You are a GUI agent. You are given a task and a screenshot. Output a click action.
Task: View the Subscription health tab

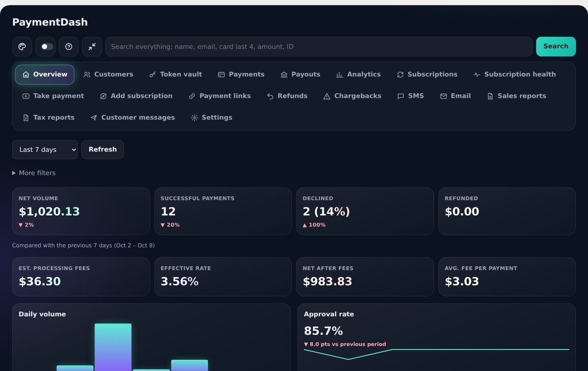514,74
